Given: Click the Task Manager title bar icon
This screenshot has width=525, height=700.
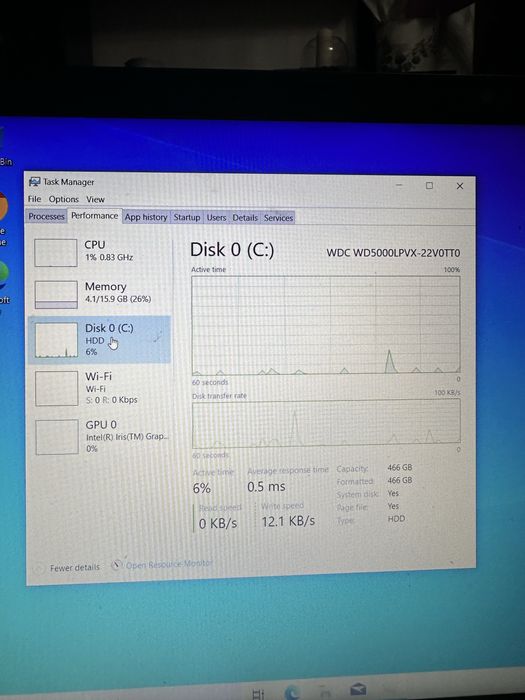Looking at the screenshot, I should tap(34, 182).
